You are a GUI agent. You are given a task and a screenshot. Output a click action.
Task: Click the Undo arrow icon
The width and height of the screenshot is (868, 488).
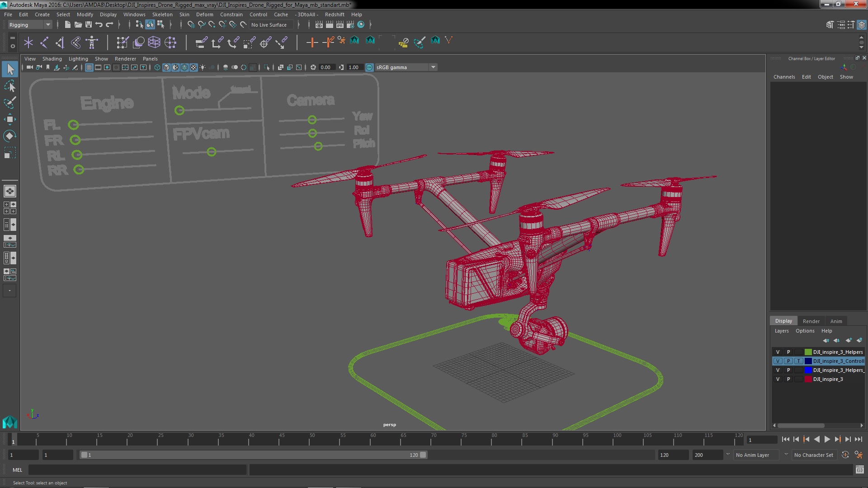point(99,25)
